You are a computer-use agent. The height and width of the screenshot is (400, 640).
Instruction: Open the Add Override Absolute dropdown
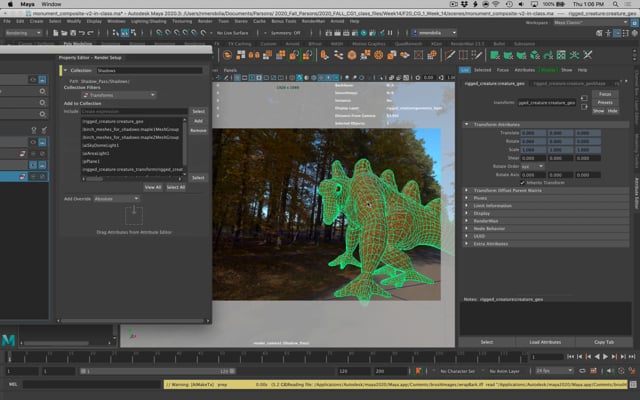coord(117,199)
